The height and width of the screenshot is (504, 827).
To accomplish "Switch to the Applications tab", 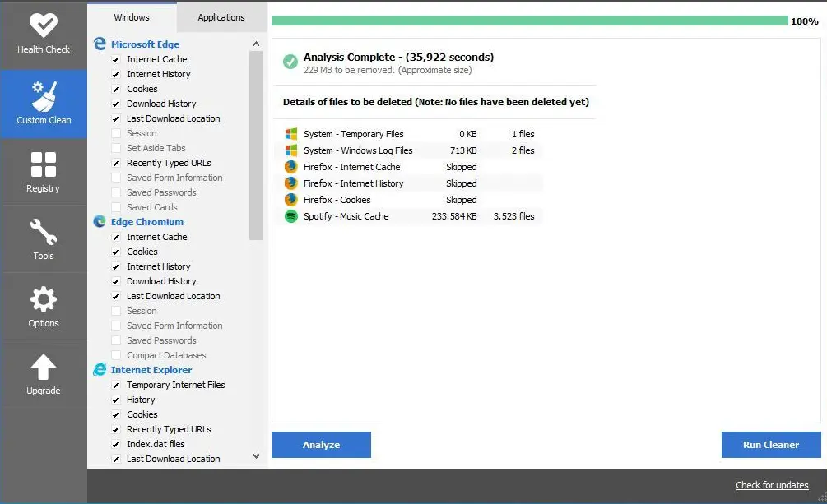I will (x=221, y=16).
